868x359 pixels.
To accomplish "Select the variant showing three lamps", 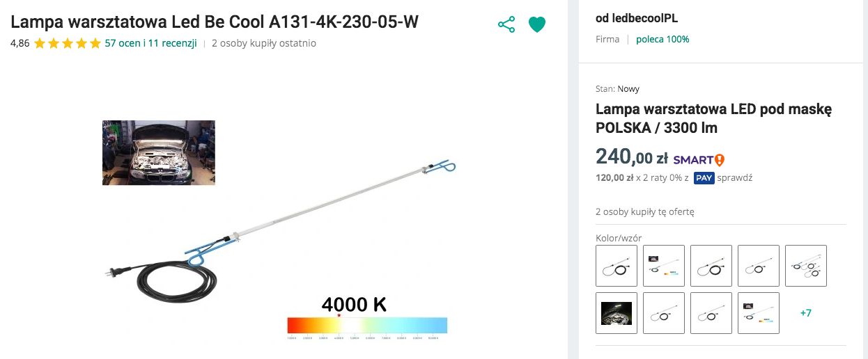I will (806, 266).
